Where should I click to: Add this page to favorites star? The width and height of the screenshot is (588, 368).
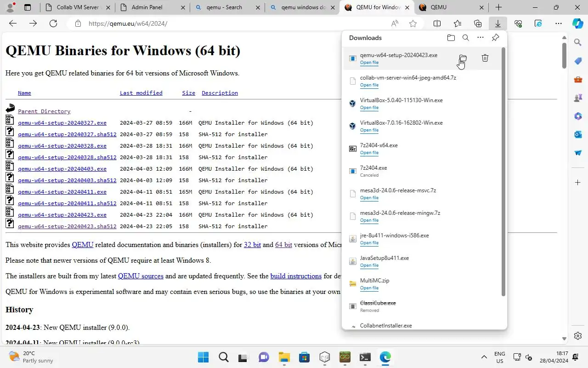click(x=413, y=23)
